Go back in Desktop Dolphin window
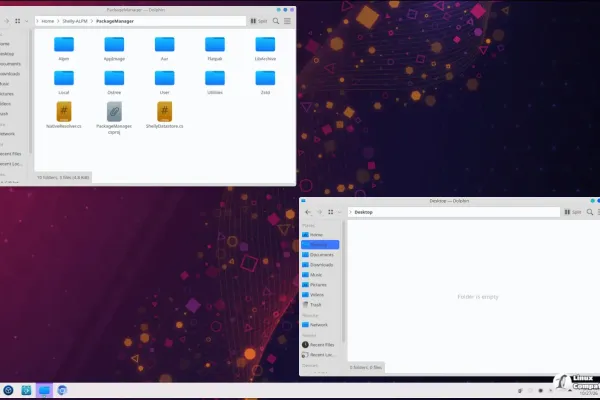 308,212
